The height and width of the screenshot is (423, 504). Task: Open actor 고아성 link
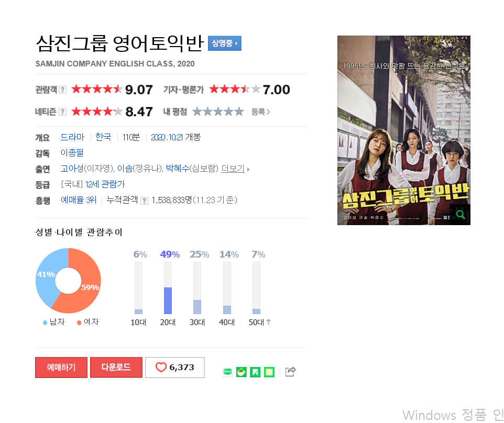click(72, 168)
